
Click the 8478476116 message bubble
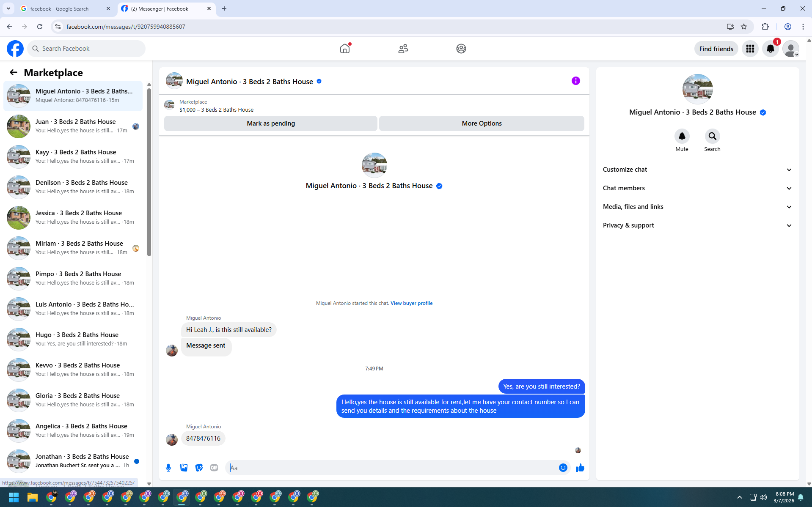(x=203, y=438)
